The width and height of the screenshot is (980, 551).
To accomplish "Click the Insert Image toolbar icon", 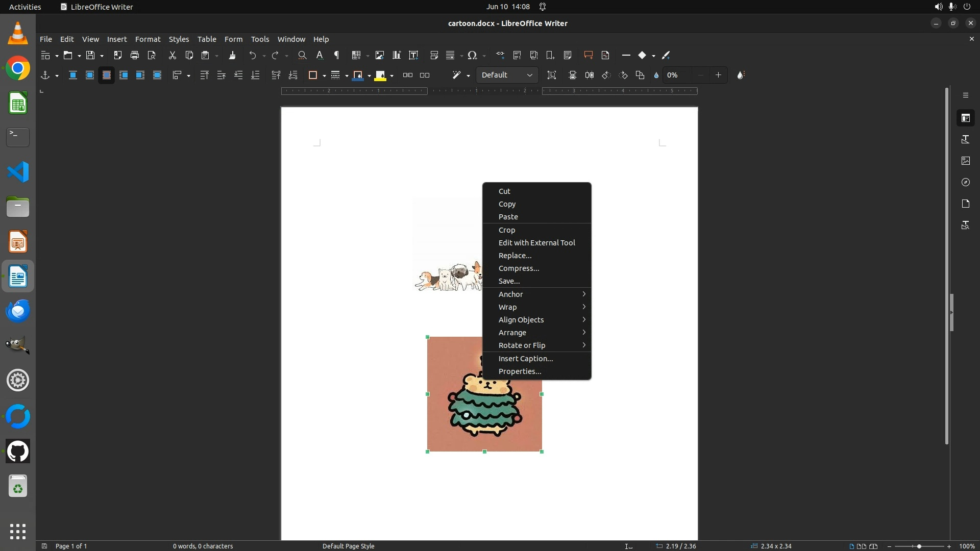I will 379,55.
